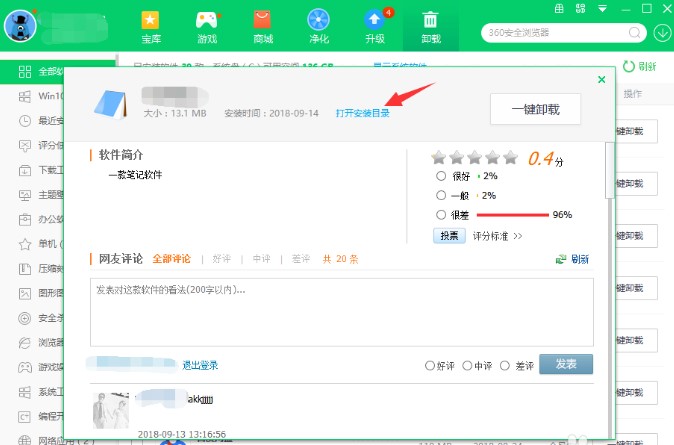Click the 发表 submit button
Viewport: 674px width, 445px height.
click(566, 364)
